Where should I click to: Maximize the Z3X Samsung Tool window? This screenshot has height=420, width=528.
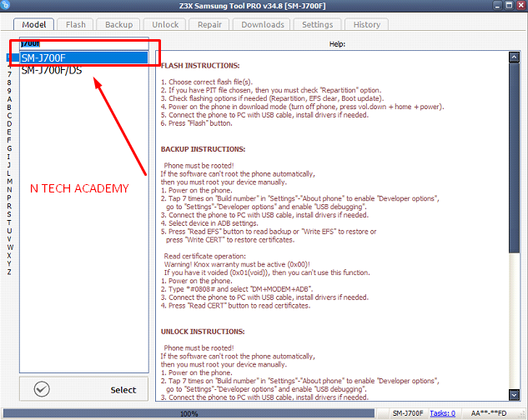click(x=509, y=5)
